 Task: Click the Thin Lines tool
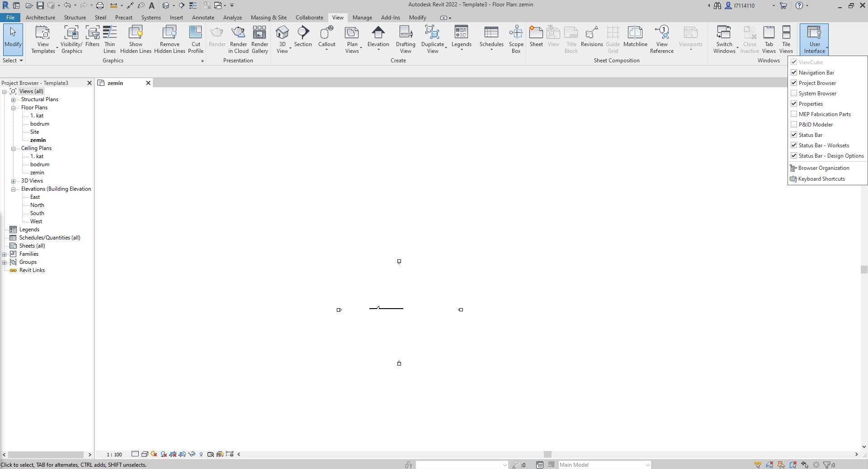click(x=109, y=39)
